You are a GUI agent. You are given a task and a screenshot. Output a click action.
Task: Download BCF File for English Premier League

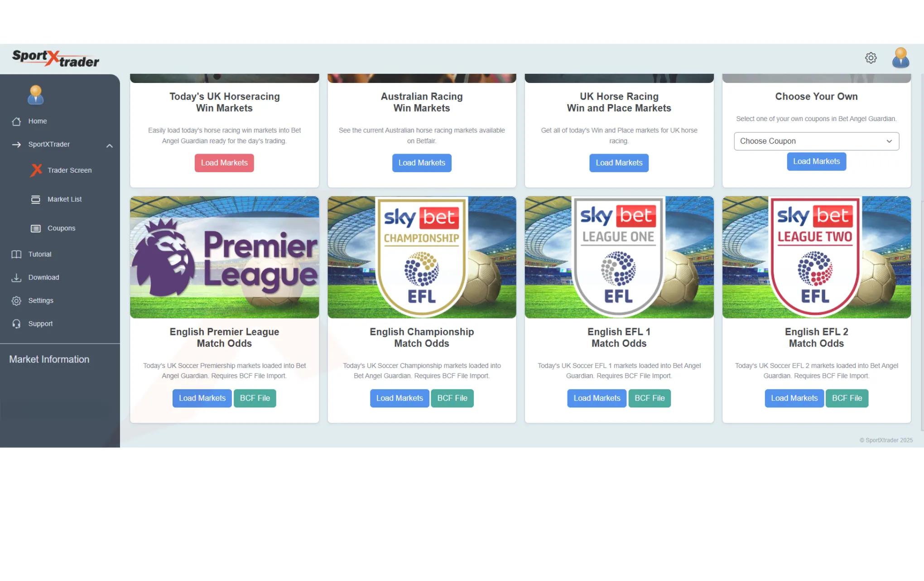(255, 398)
